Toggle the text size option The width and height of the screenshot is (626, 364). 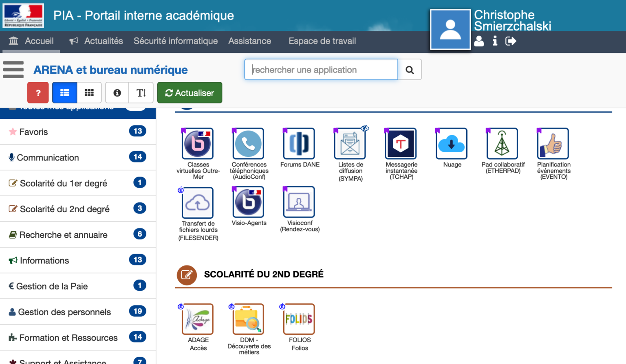(x=141, y=93)
